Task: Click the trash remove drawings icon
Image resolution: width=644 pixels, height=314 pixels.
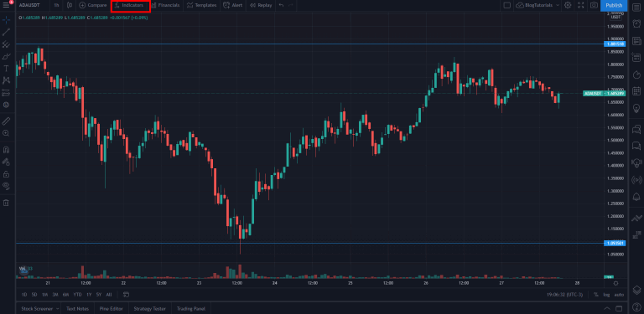Action: [x=6, y=203]
